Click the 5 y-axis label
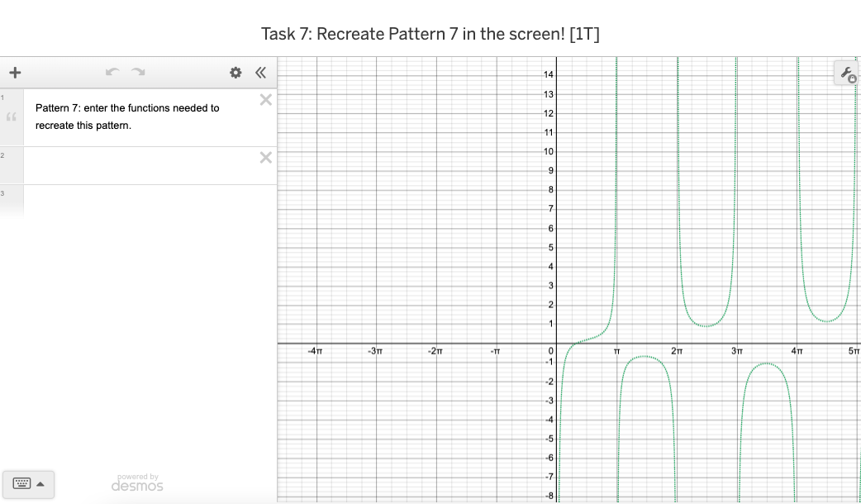Screen dimensions: 861x504 click(x=551, y=248)
